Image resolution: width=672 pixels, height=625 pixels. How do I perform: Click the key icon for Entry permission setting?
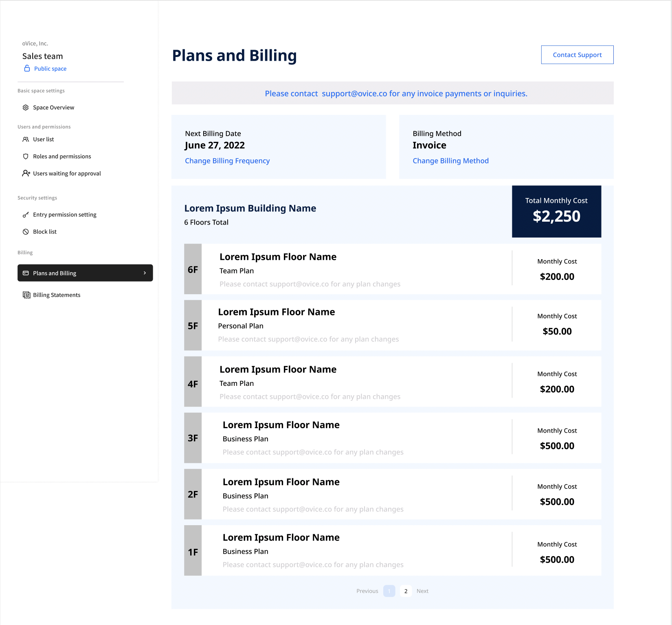tap(26, 215)
